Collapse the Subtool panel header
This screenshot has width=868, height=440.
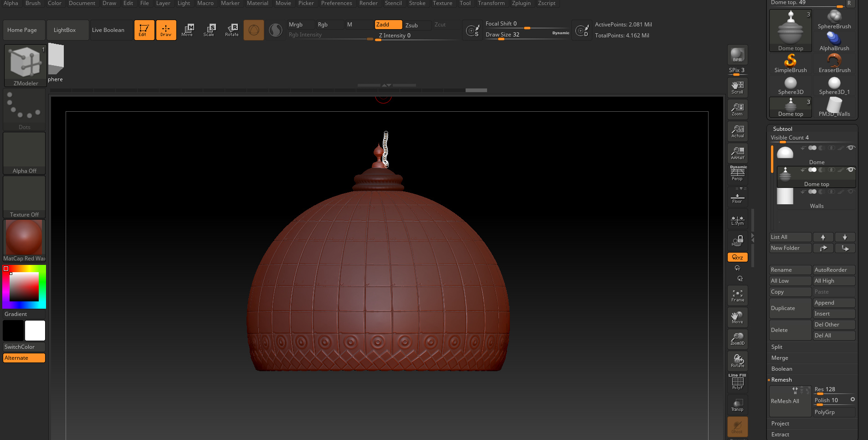782,129
